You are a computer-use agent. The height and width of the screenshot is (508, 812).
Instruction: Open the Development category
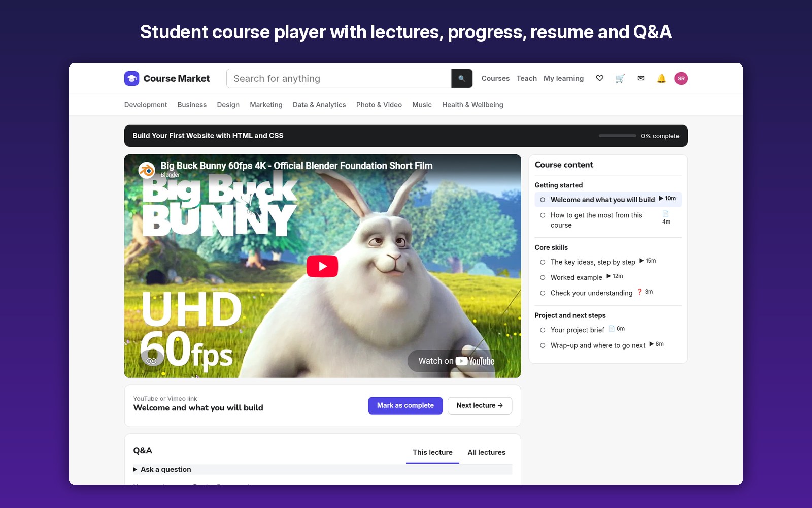pyautogui.click(x=146, y=105)
